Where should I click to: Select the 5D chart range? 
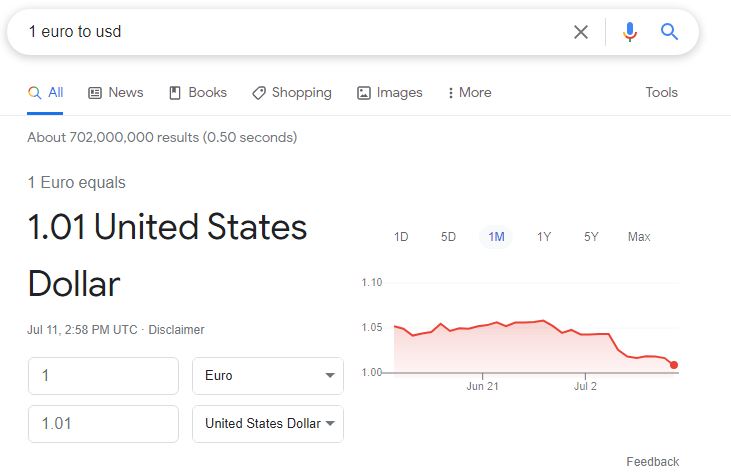tap(448, 237)
